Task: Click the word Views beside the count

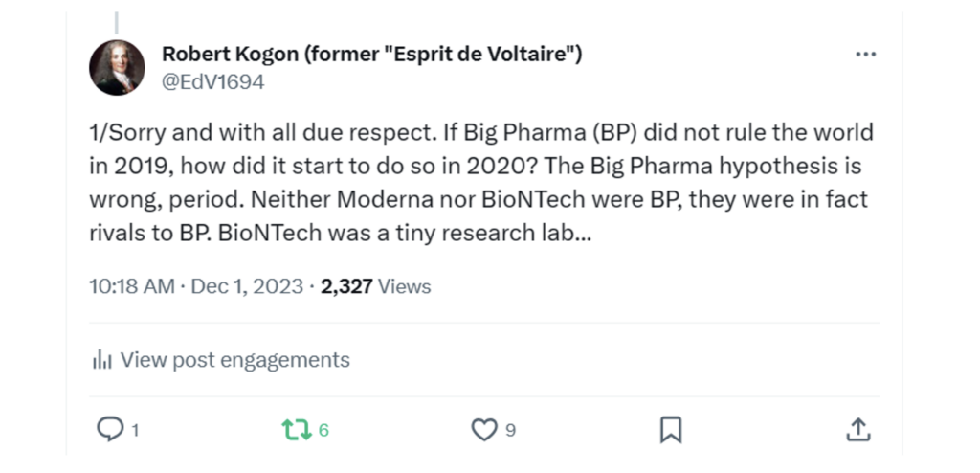Action: point(405,286)
